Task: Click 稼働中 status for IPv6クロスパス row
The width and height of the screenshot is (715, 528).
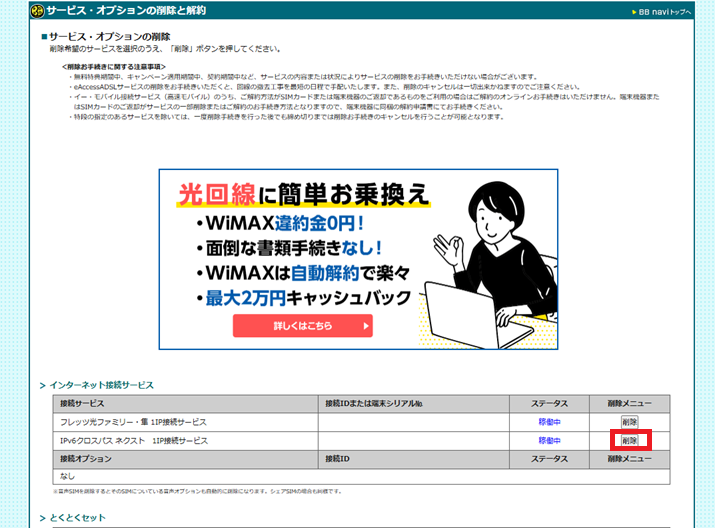Action: point(549,440)
